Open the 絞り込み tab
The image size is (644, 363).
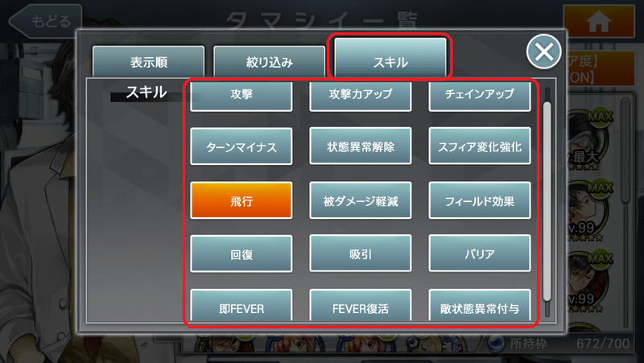pyautogui.click(x=269, y=62)
